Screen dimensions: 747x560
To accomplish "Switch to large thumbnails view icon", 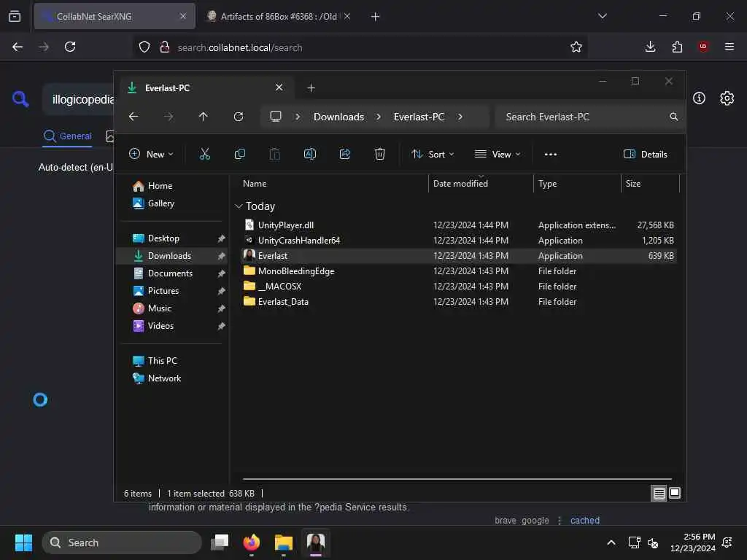I will tap(675, 494).
